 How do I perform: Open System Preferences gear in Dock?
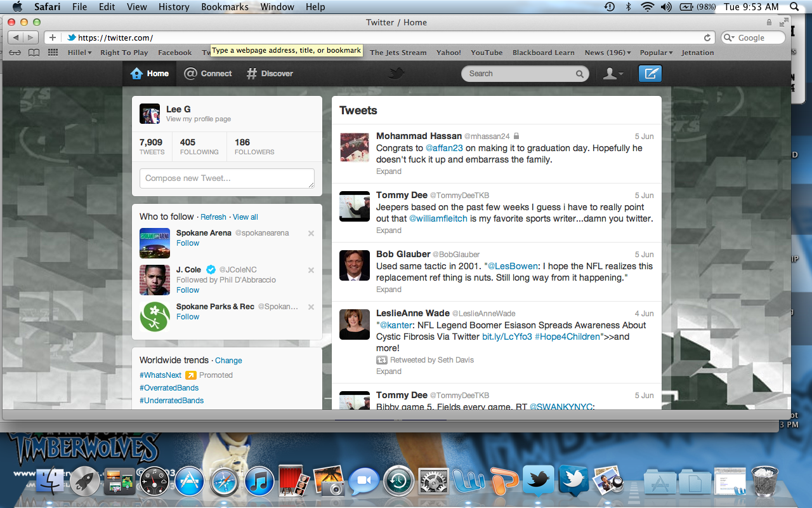[x=434, y=482]
